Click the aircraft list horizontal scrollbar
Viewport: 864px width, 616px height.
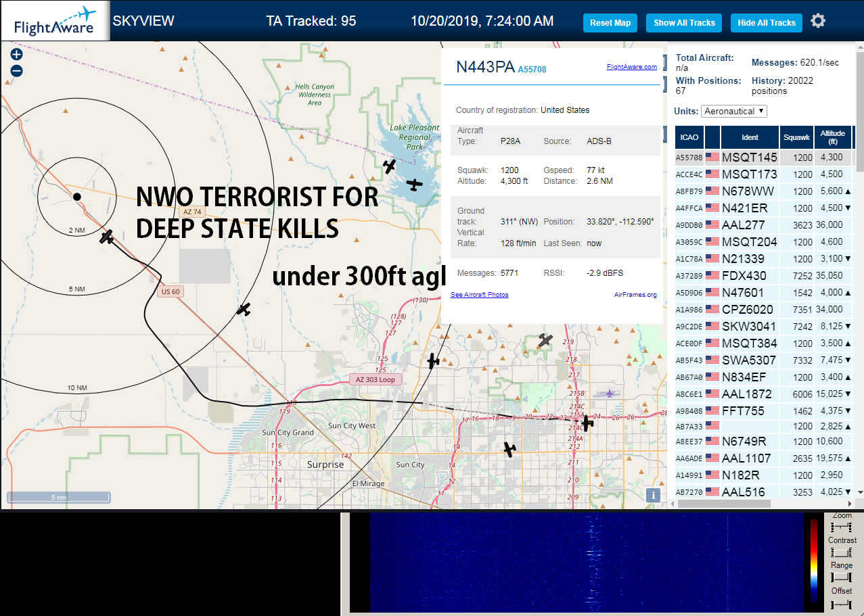pos(723,503)
